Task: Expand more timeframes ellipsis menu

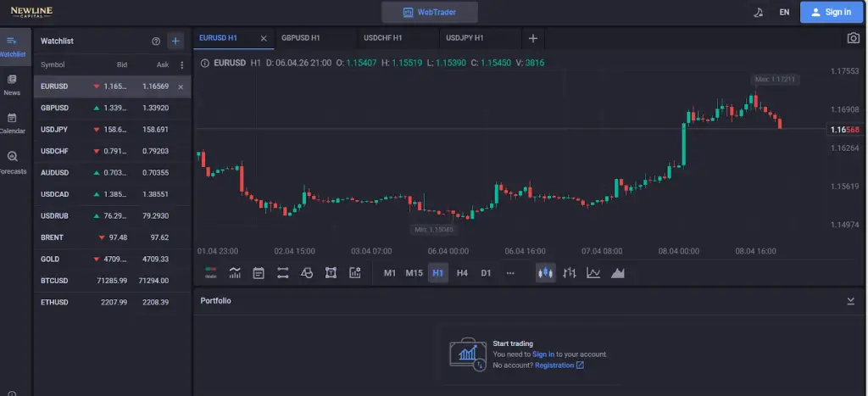Action: pyautogui.click(x=510, y=273)
